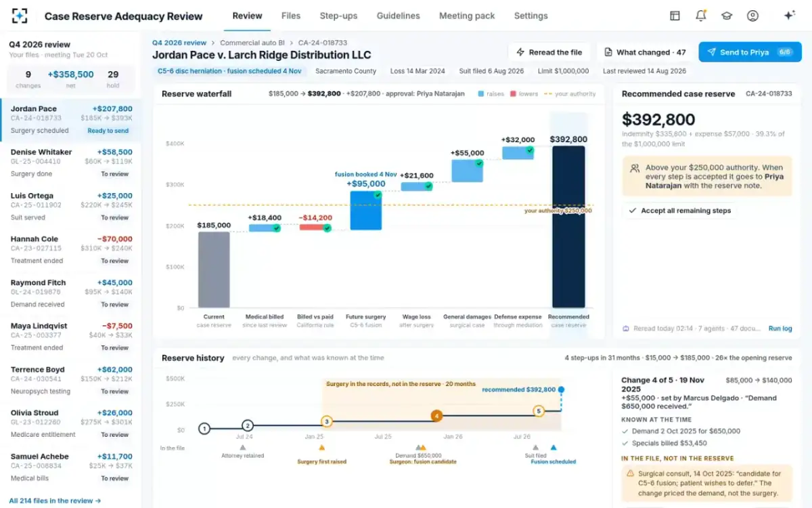Toggle the Medical billed step checkmark

pos(277,228)
